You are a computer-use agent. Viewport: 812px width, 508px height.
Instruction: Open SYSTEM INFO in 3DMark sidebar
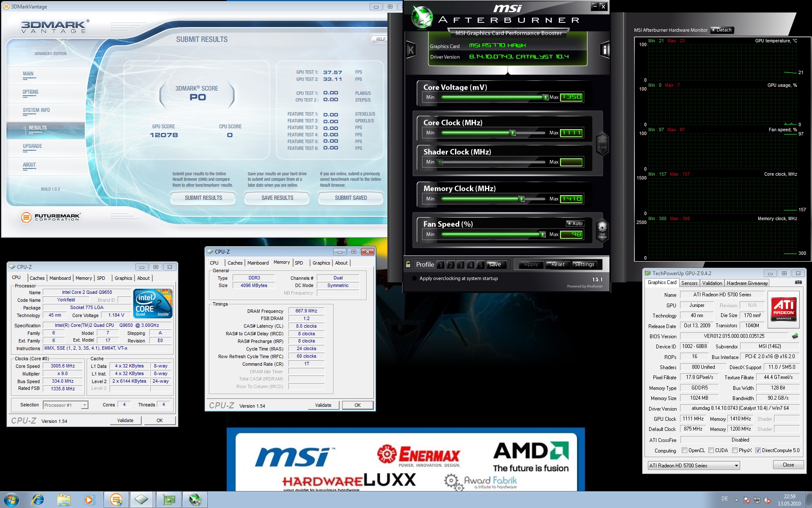(x=36, y=110)
